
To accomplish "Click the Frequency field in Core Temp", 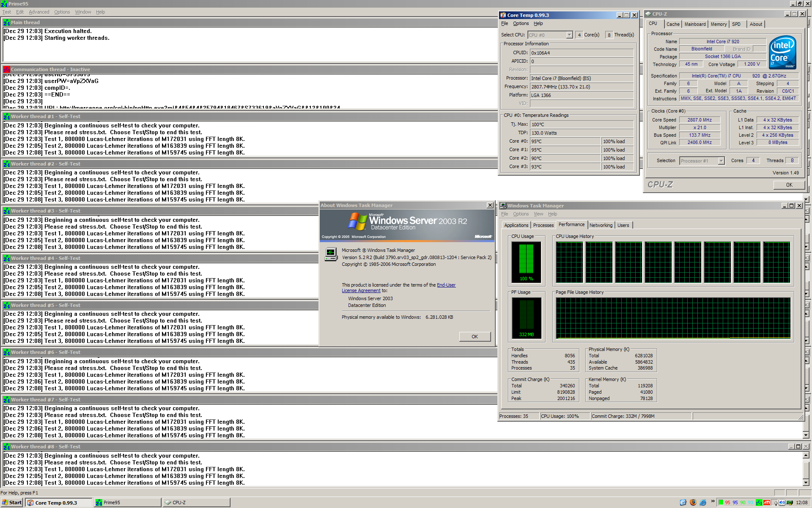I will pyautogui.click(x=582, y=87).
